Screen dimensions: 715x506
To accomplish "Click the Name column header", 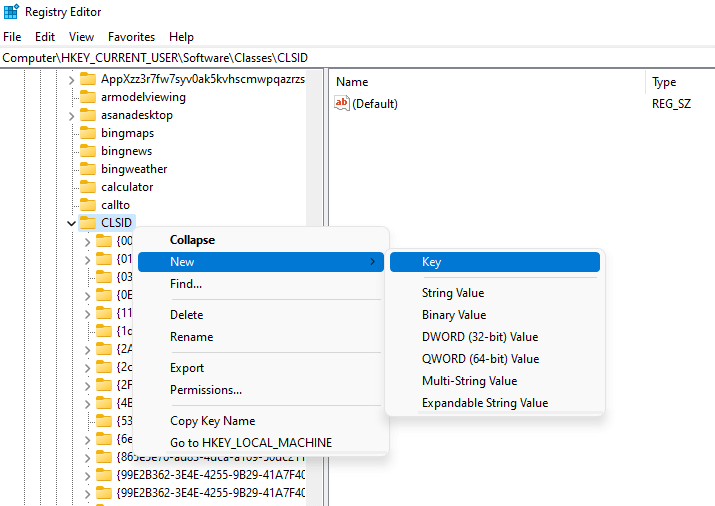I will click(352, 82).
